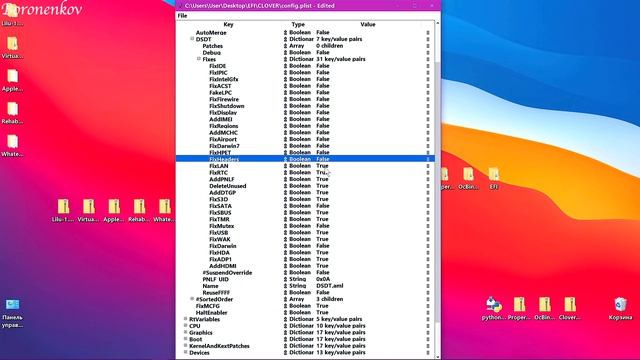Screen dimensions: 640x360
Task: Click the drag handle dots on Patches row
Action: point(428,46)
